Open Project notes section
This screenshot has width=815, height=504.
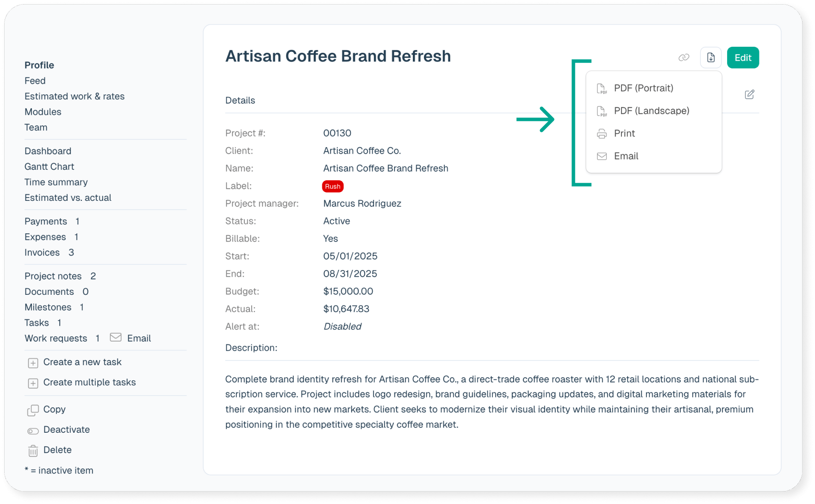[53, 276]
